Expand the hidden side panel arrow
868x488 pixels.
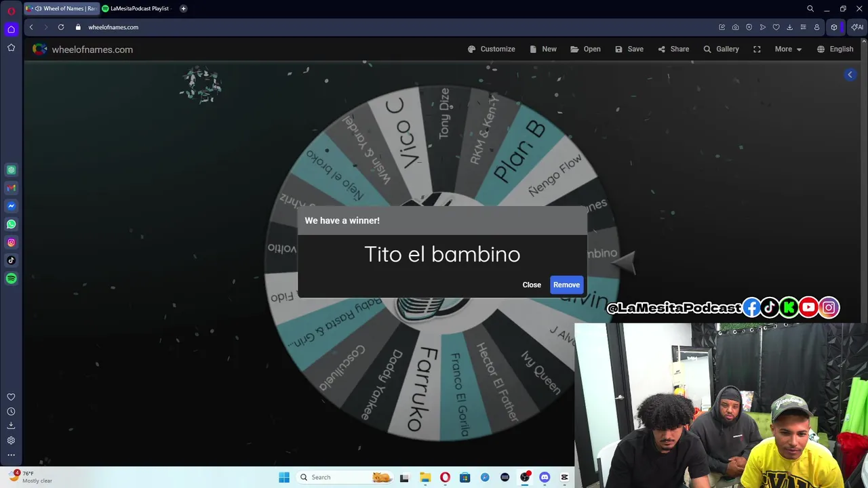coord(850,75)
